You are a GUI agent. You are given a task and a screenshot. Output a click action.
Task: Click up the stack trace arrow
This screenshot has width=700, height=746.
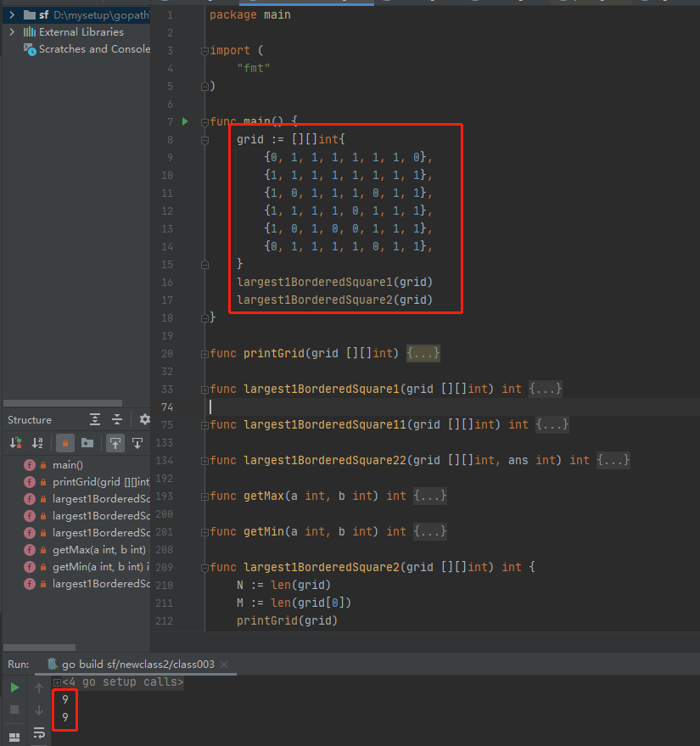point(39,687)
